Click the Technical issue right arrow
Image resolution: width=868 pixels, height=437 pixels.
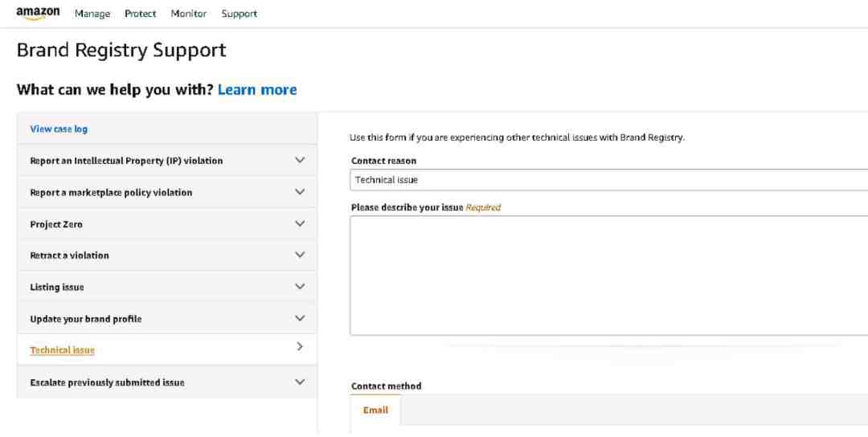[x=300, y=347]
